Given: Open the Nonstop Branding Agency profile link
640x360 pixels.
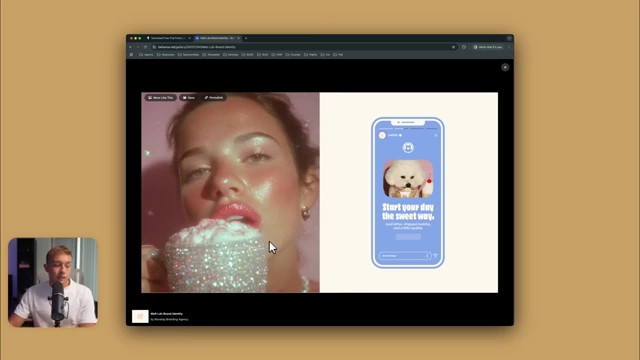Looking at the screenshot, I should pos(171,319).
